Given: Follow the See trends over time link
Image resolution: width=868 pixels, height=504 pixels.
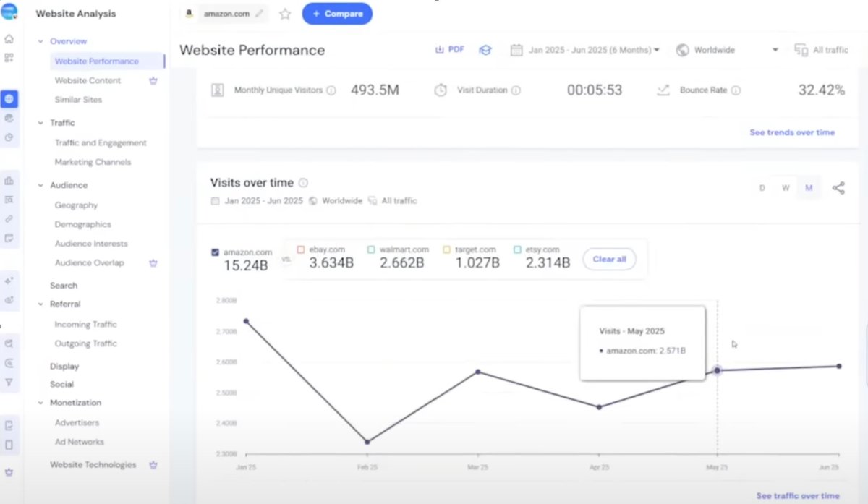Looking at the screenshot, I should pyautogui.click(x=792, y=132).
